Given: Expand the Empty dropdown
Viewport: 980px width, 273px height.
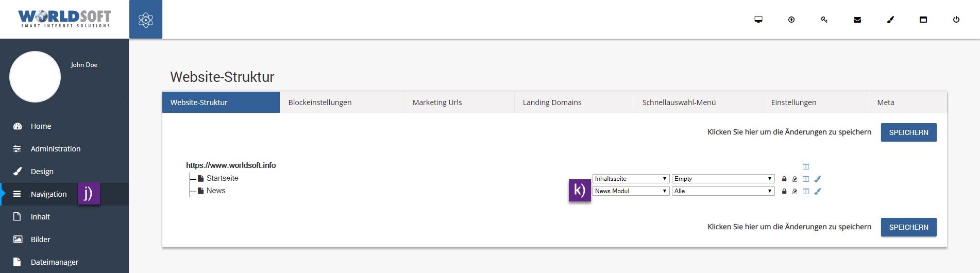Looking at the screenshot, I should (723, 179).
